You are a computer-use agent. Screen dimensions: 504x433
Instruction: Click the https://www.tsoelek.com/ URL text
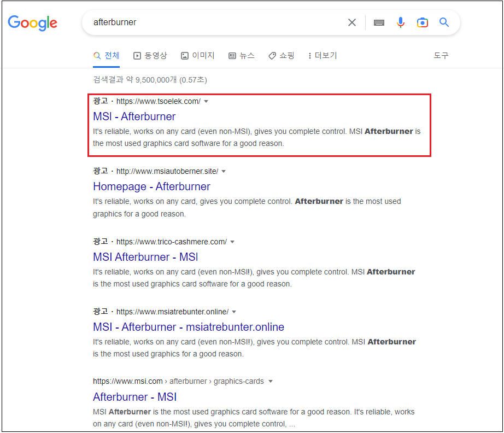coord(159,102)
